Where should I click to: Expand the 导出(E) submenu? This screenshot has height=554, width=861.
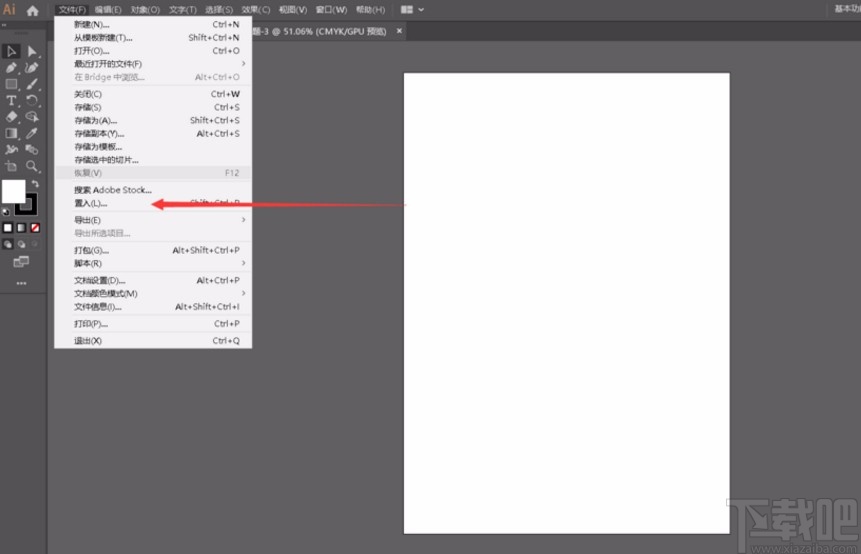pyautogui.click(x=243, y=220)
